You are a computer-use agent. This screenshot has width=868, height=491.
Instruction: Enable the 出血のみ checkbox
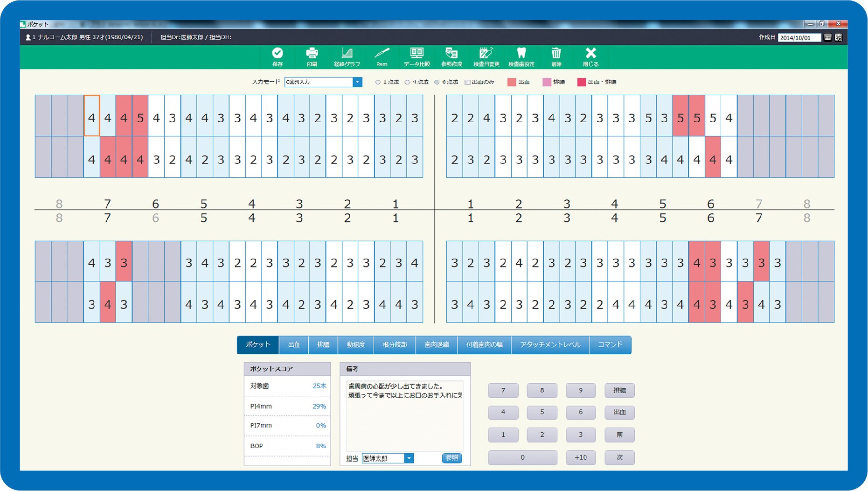point(467,82)
